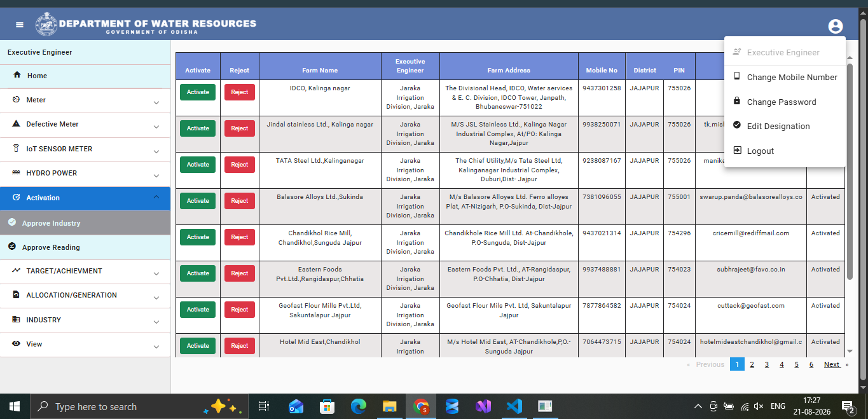Screen dimensions: 868x419
Task: Click the INDUSTRY building icon
Action: (16, 319)
